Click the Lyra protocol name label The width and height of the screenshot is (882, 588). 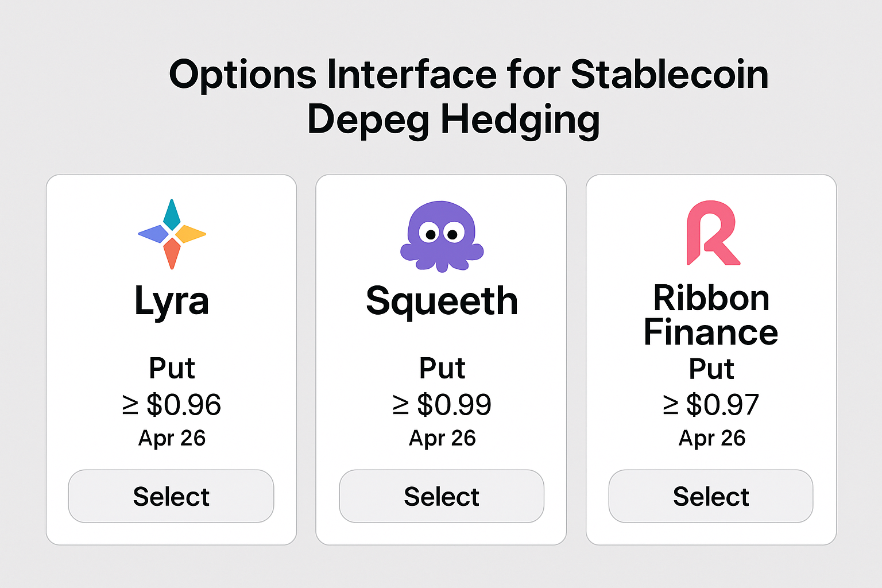(171, 301)
